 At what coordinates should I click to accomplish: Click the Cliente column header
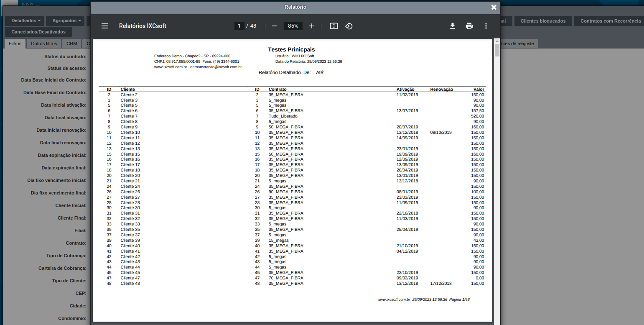128,90
